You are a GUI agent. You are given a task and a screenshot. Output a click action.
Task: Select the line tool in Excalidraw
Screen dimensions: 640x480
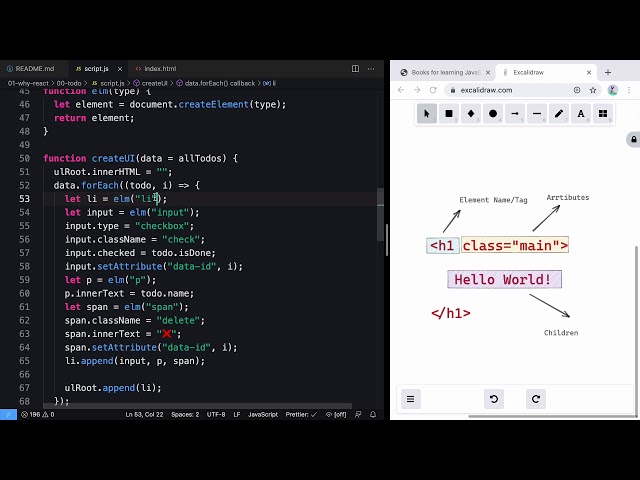pos(537,114)
